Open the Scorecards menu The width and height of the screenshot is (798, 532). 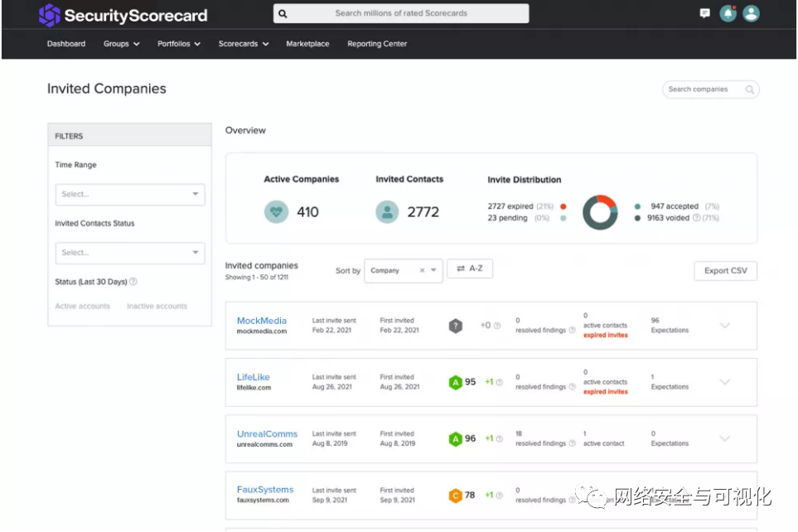244,44
